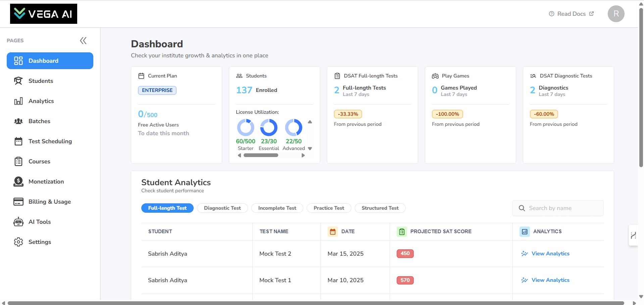This screenshot has height=305, width=644.
Task: Click the STUDENT column header
Action: (160, 232)
